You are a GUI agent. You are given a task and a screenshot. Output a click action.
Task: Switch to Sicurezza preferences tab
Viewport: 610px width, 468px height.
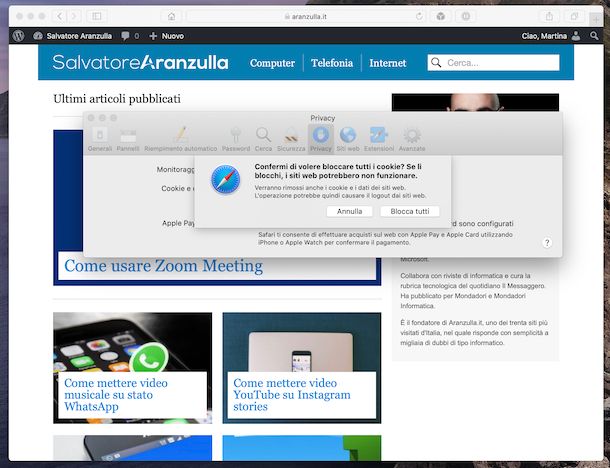coord(291,139)
